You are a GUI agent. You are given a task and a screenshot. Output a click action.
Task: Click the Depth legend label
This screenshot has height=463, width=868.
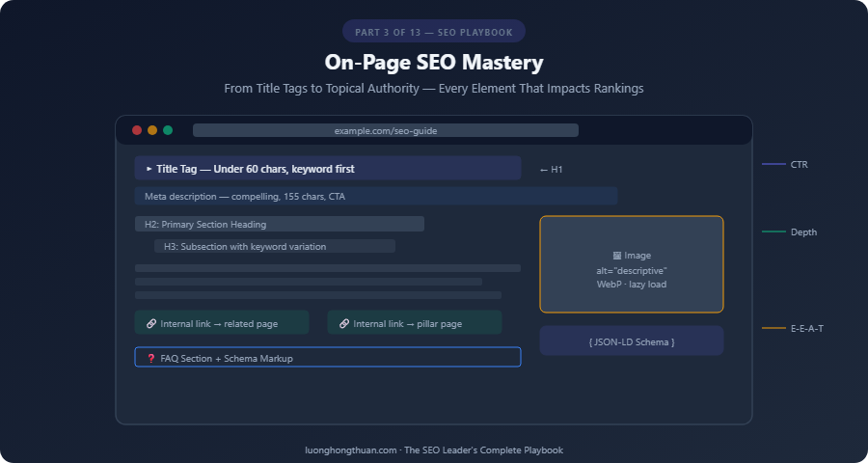coord(803,232)
